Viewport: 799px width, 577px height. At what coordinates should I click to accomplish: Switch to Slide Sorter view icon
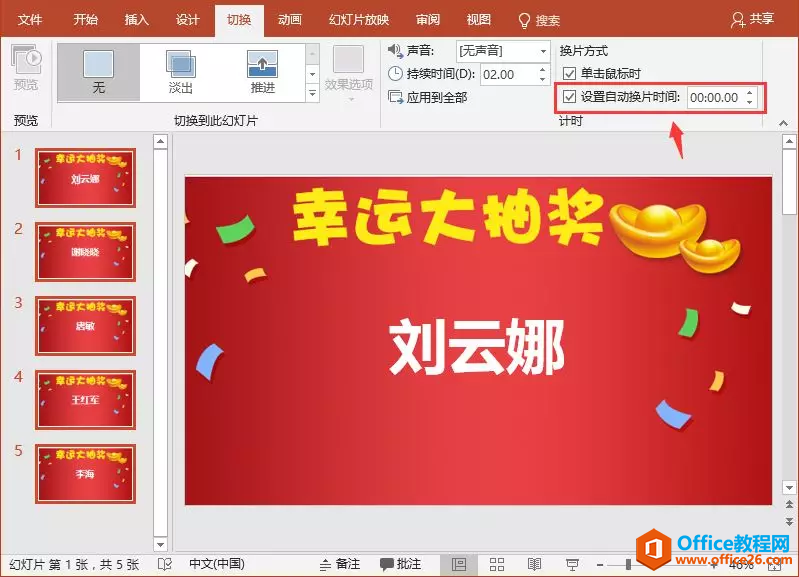click(x=497, y=564)
